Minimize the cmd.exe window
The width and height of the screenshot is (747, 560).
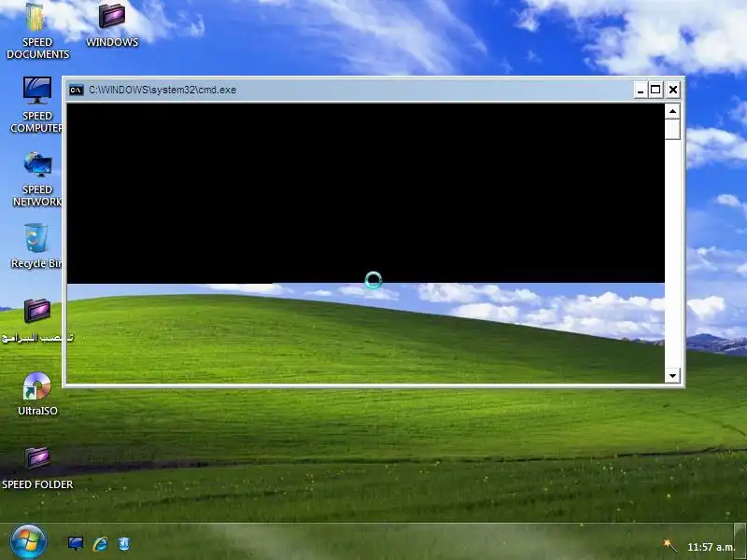[641, 90]
